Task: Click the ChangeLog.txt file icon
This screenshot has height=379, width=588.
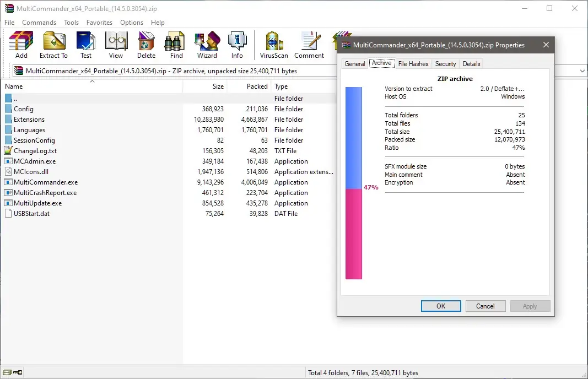Action: coord(8,151)
